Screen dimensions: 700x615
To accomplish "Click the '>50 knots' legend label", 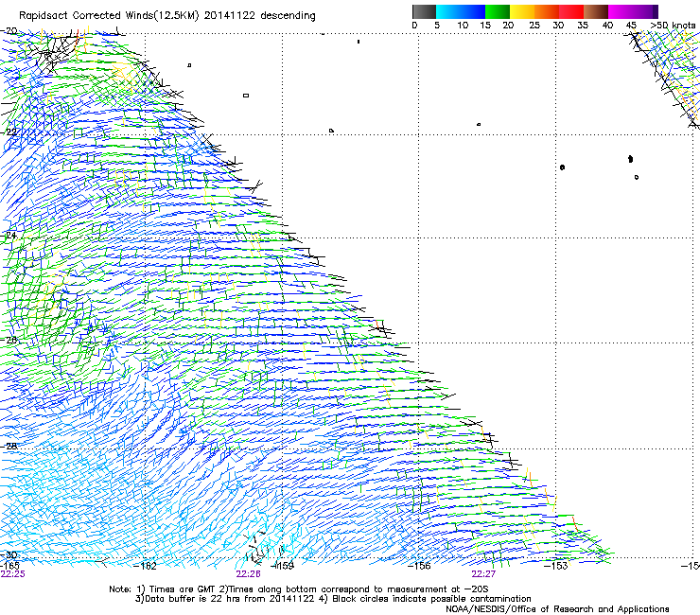I will coord(673,26).
